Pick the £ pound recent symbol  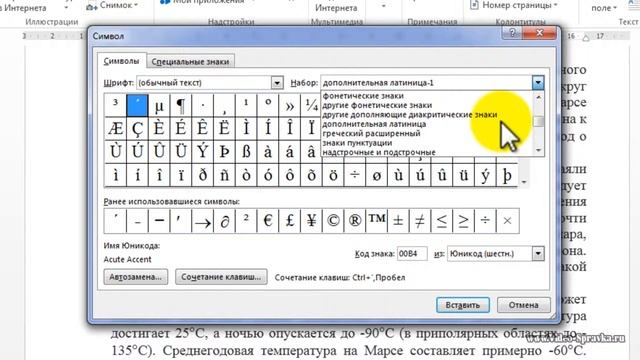point(289,221)
